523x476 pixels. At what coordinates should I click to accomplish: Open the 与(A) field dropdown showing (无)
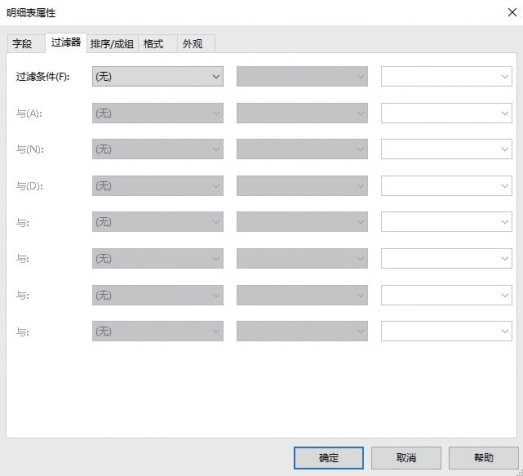158,113
